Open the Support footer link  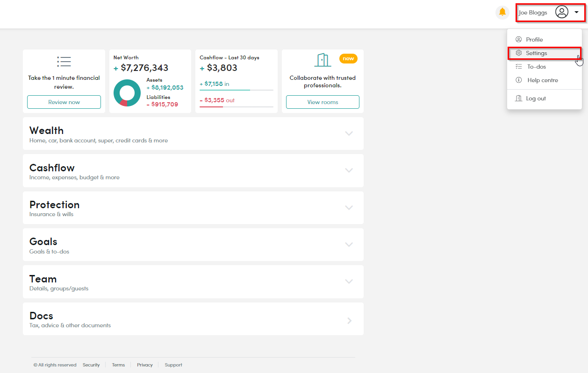(173, 365)
